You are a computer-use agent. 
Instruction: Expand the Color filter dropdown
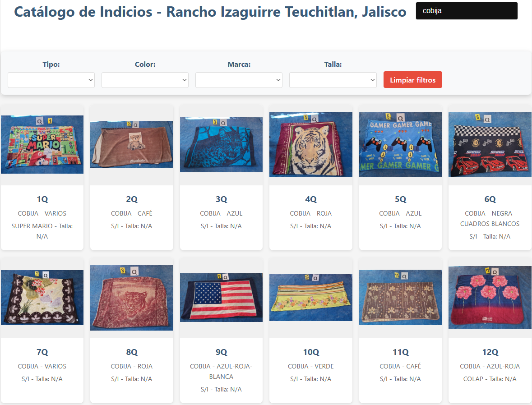(145, 80)
